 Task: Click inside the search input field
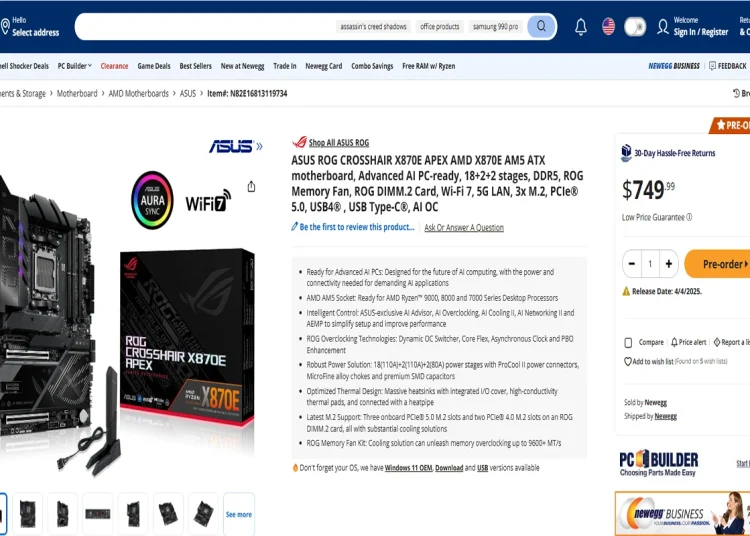(x=206, y=27)
